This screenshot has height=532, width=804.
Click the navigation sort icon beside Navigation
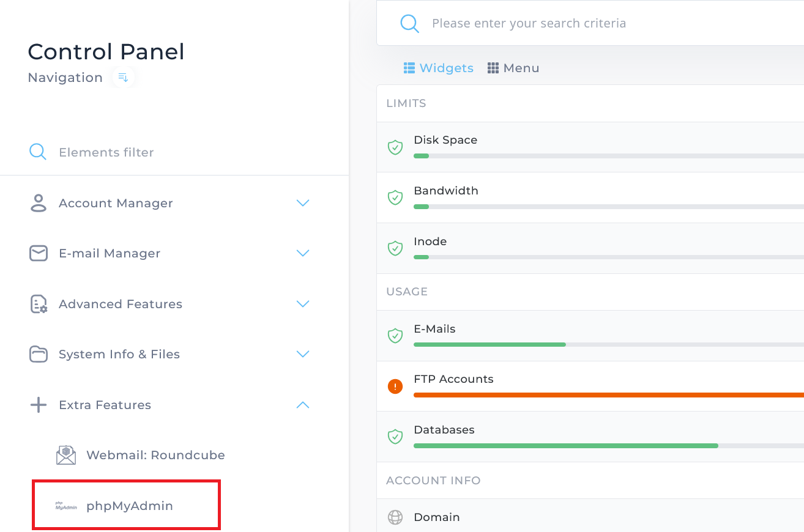click(x=123, y=78)
